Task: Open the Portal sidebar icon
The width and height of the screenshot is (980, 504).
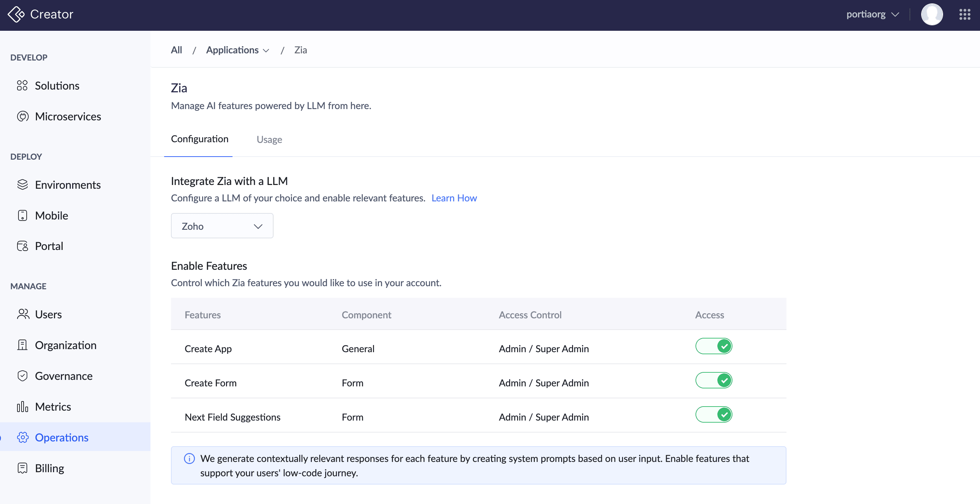Action: (23, 246)
